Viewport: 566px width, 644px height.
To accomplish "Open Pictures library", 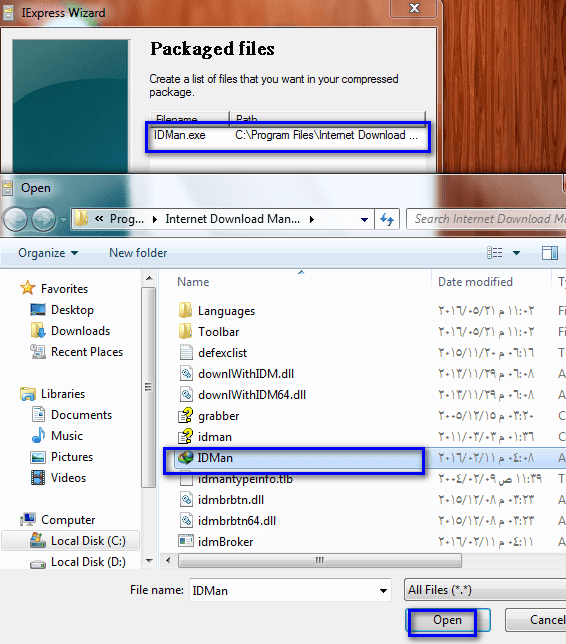I will click(72, 457).
